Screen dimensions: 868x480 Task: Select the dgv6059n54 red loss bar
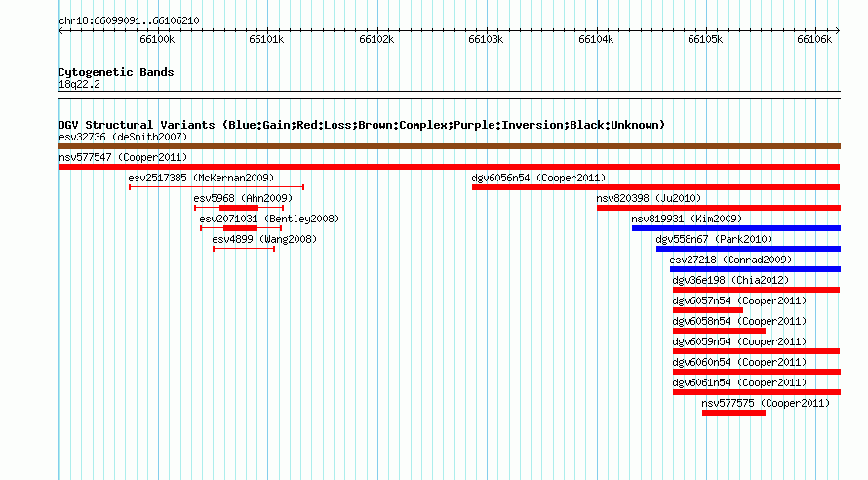756,351
